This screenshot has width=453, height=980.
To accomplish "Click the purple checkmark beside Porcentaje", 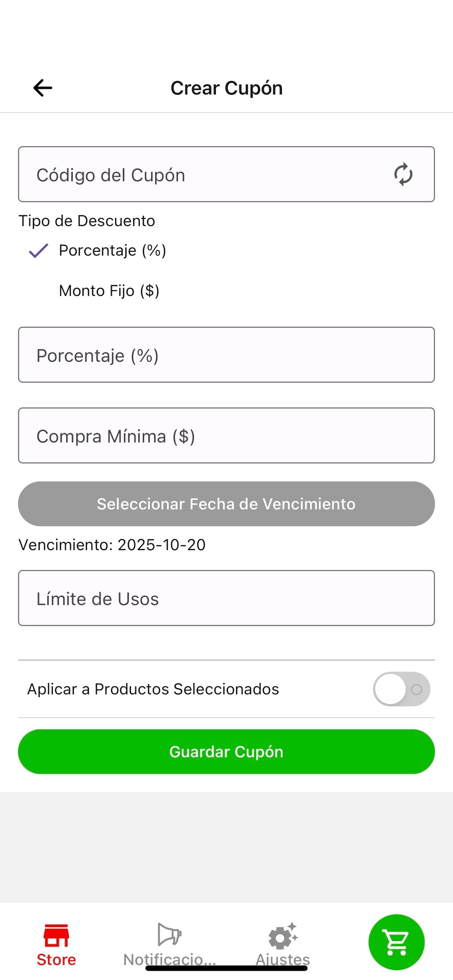I will (x=38, y=251).
